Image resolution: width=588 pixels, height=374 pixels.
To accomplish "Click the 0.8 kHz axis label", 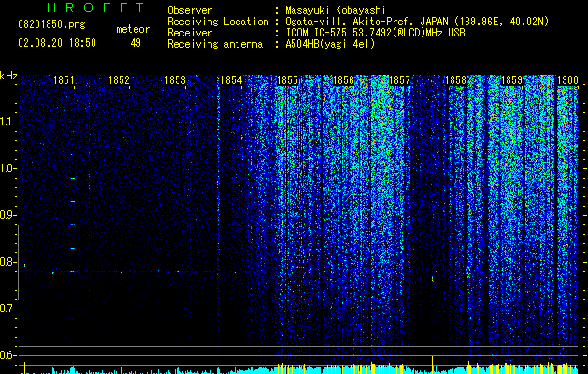I will [x=7, y=262].
